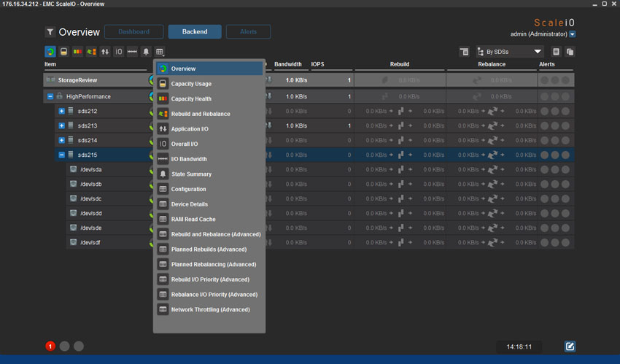Select the State Summary bell toolbar icon
Viewport: 620px width, 364px height.
click(x=146, y=52)
